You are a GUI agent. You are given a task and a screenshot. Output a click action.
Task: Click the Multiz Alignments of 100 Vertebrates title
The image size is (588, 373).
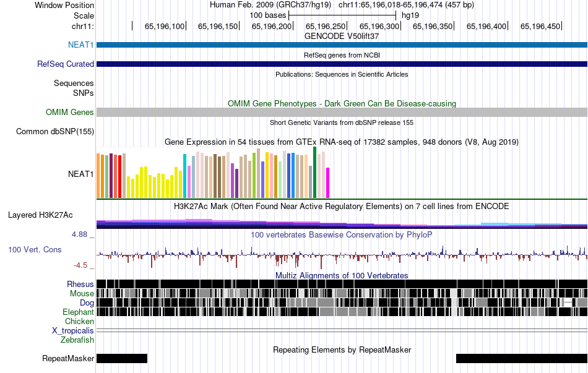coord(342,275)
